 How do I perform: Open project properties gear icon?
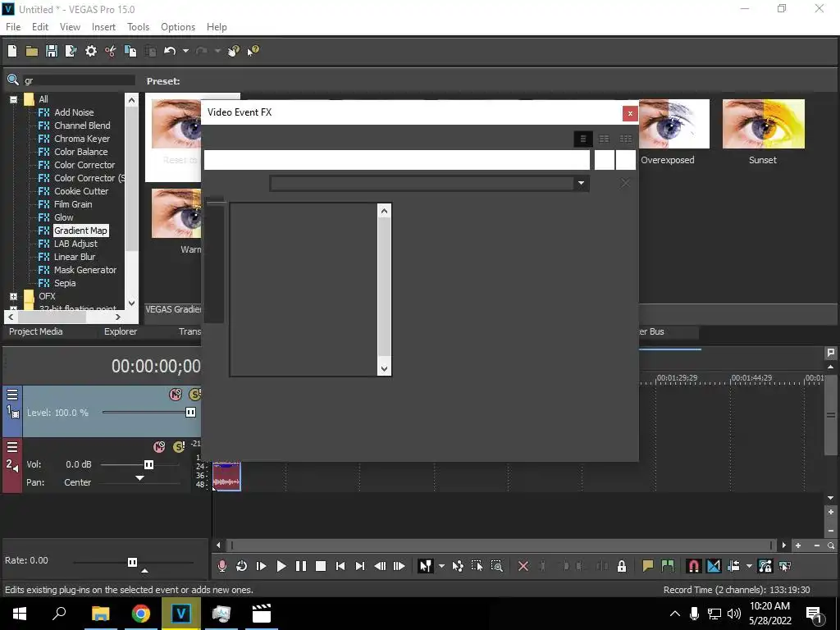point(91,51)
